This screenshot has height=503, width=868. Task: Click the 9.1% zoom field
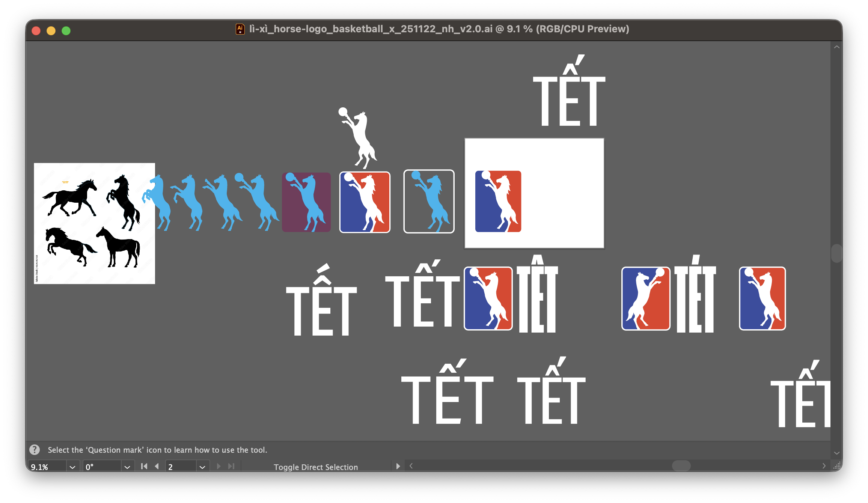(48, 467)
